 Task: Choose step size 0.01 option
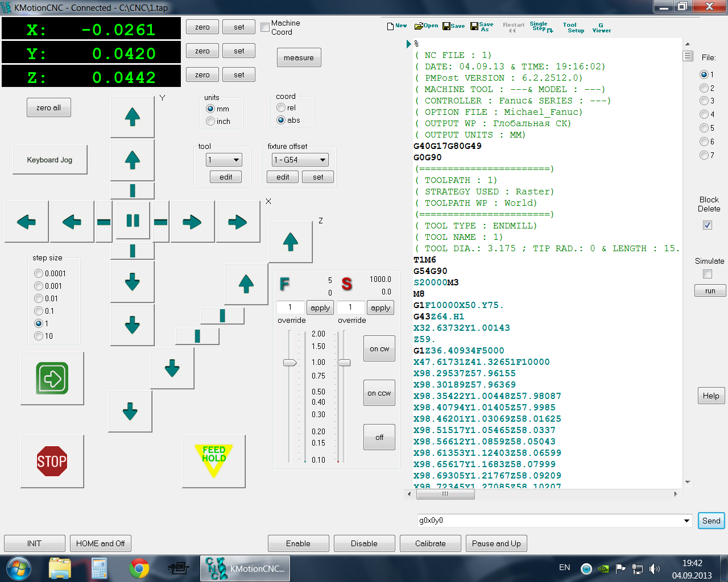pyautogui.click(x=39, y=298)
